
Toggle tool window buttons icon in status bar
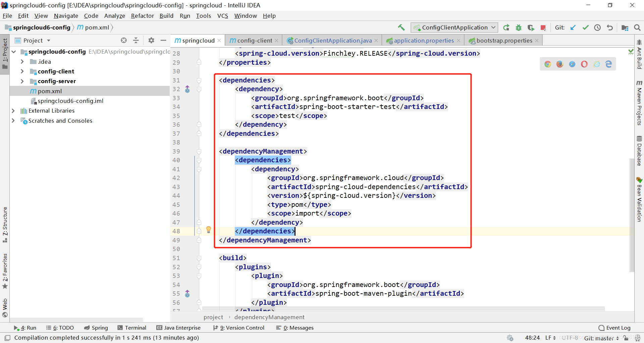(x=7, y=338)
